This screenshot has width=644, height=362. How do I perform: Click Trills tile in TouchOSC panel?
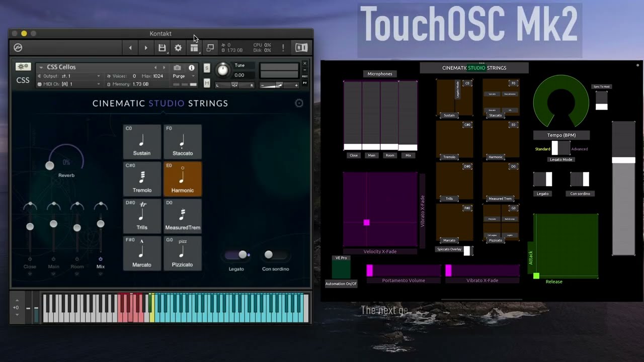454,182
